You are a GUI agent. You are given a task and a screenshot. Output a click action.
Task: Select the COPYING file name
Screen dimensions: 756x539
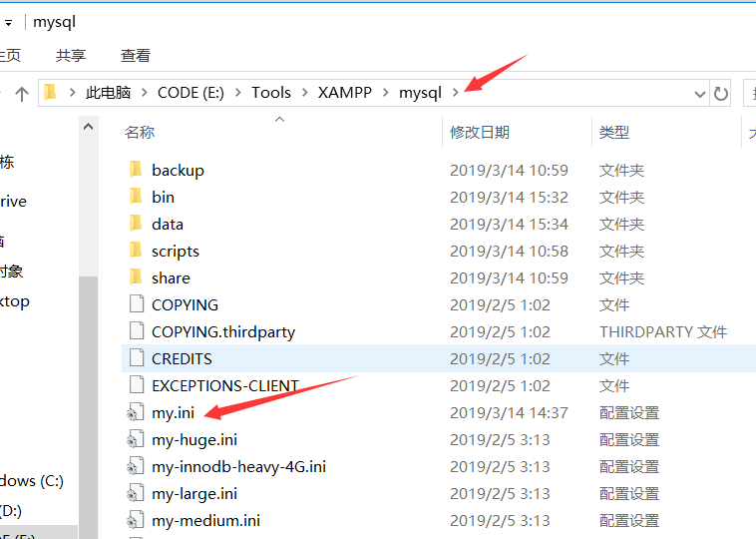[186, 305]
